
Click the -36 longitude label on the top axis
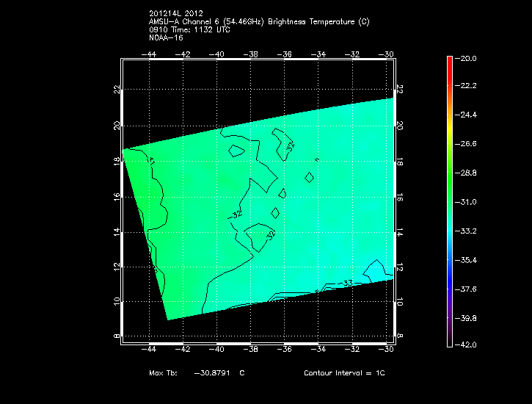point(285,54)
